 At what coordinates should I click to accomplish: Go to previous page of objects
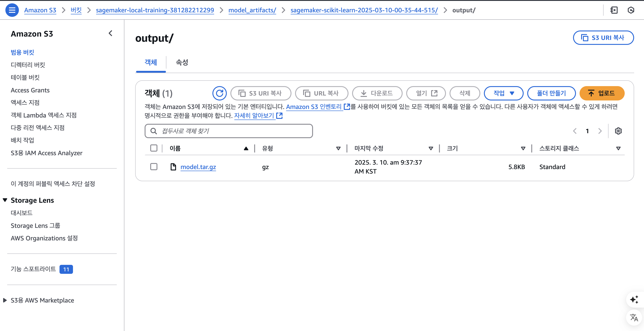575,131
